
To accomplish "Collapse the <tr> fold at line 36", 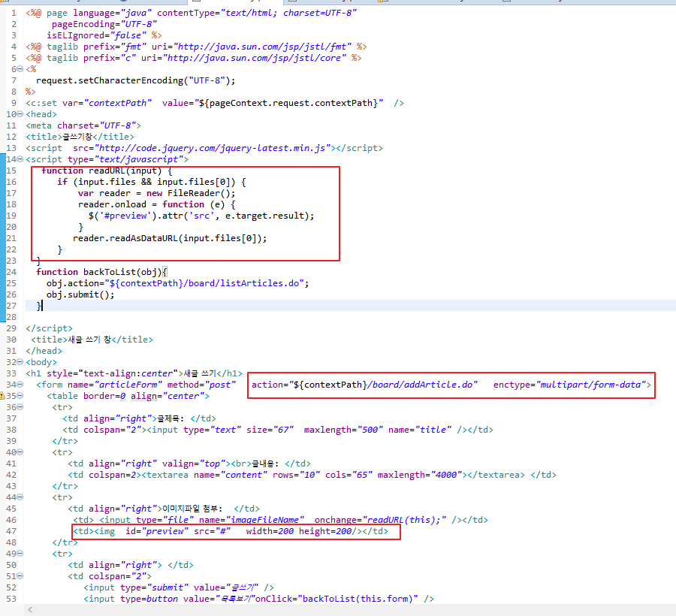I will (20, 407).
